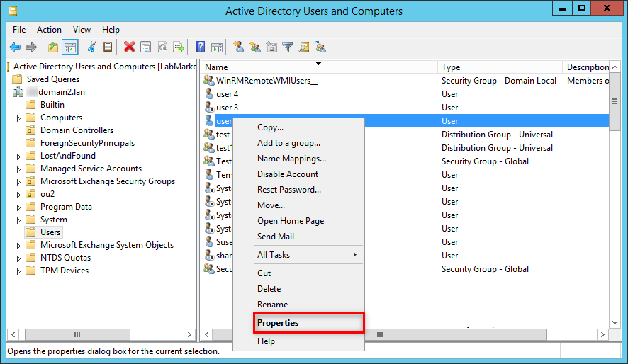Click the Description column header
Image resolution: width=628 pixels, height=364 pixels.
click(586, 67)
